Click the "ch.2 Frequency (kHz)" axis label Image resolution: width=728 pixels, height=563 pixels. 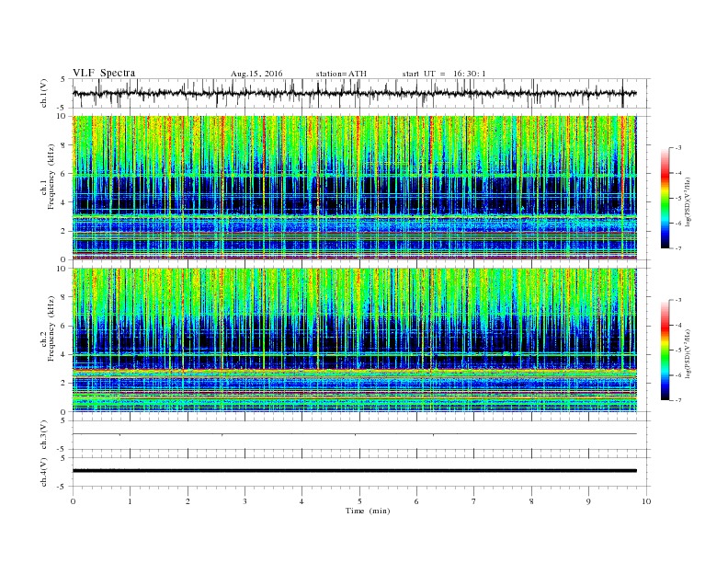(x=48, y=328)
